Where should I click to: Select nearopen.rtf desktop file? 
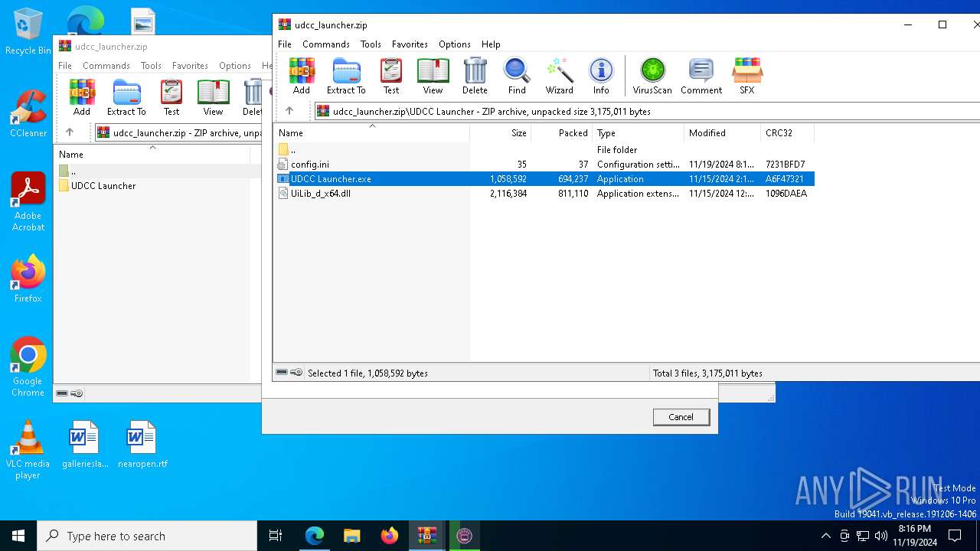(142, 444)
